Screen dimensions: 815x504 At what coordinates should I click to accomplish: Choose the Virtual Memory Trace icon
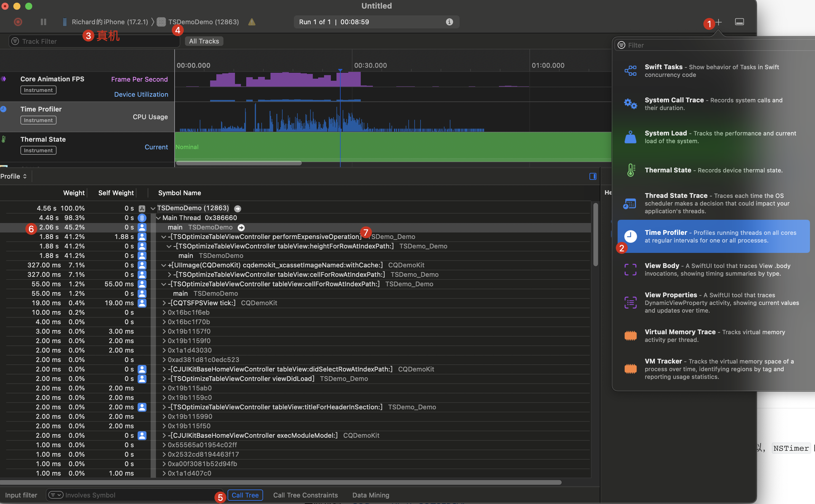(x=630, y=336)
